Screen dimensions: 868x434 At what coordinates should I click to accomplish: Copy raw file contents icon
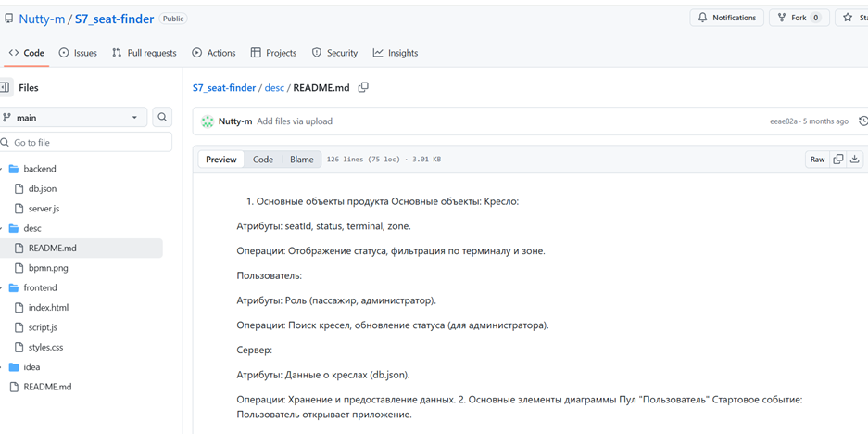pos(838,160)
